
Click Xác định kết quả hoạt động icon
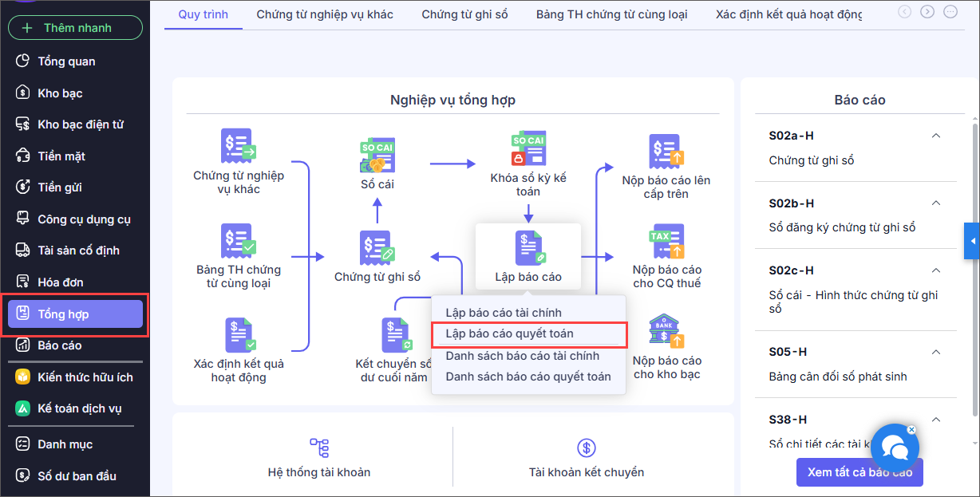point(239,335)
